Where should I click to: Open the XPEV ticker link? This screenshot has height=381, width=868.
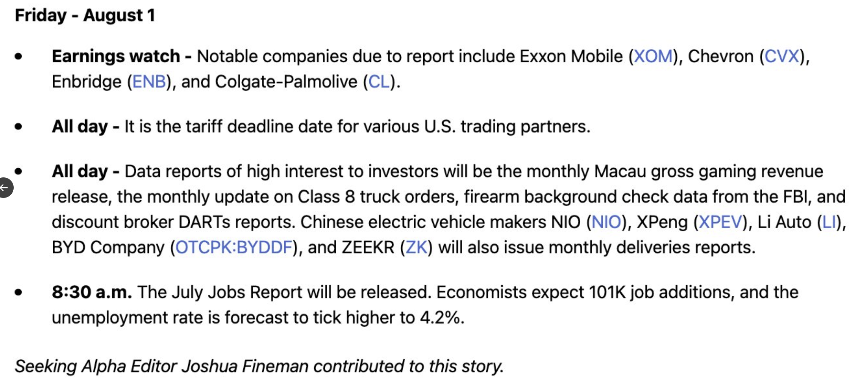(x=720, y=222)
